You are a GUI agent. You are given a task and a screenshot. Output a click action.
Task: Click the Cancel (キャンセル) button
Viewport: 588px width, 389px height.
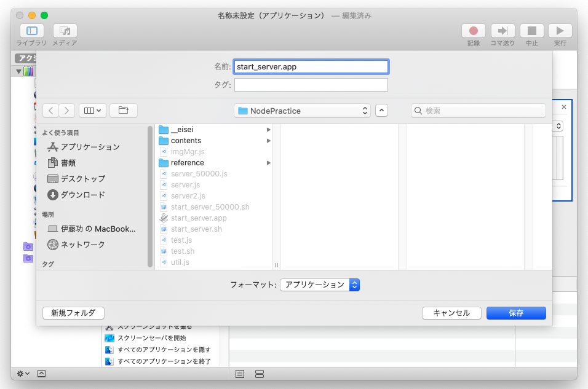coord(451,313)
